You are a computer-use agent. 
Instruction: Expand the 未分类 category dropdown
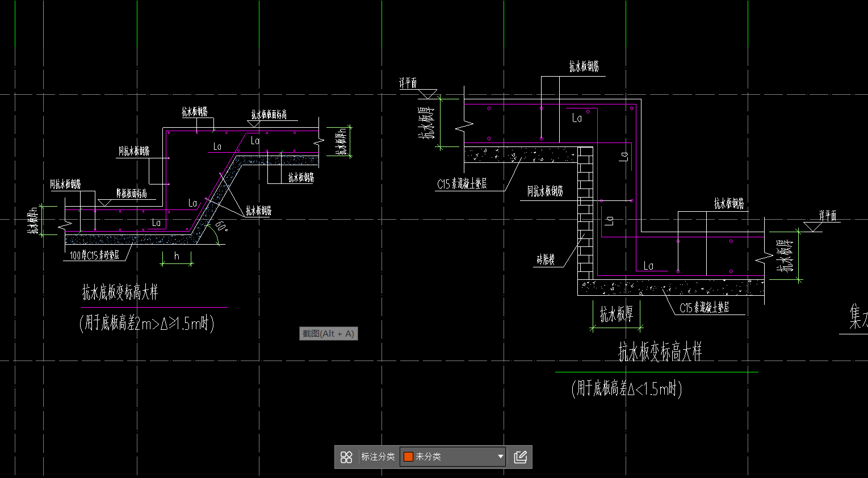[452, 457]
